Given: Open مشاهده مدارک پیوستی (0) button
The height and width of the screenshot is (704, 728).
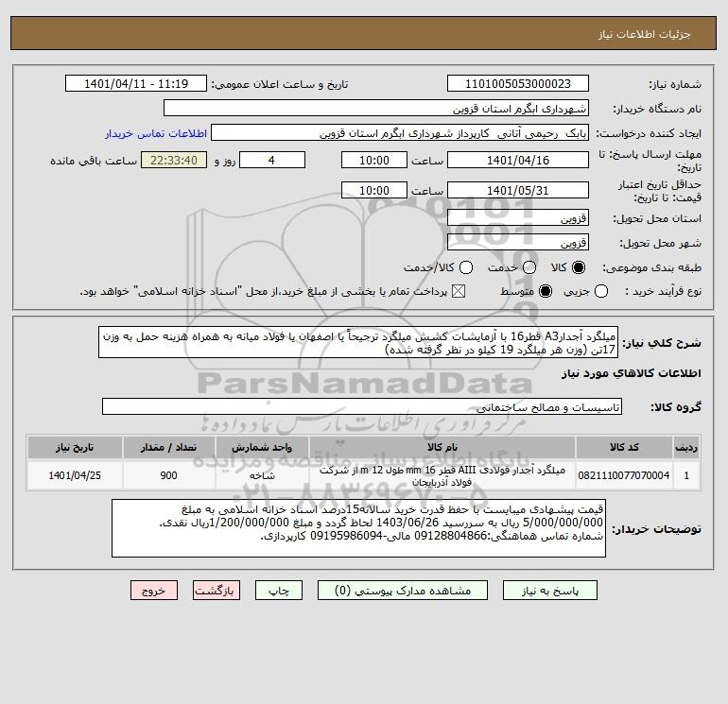Looking at the screenshot, I should [x=403, y=591].
